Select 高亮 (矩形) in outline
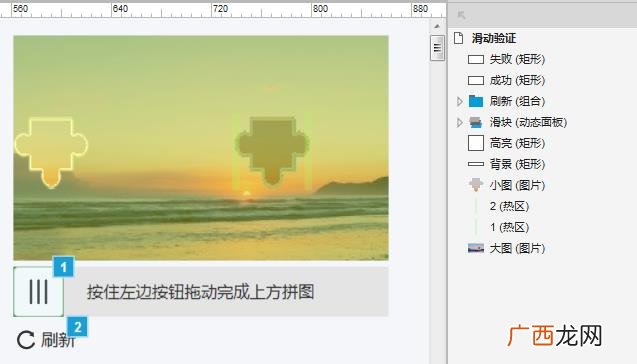The height and width of the screenshot is (364, 637). (x=517, y=143)
